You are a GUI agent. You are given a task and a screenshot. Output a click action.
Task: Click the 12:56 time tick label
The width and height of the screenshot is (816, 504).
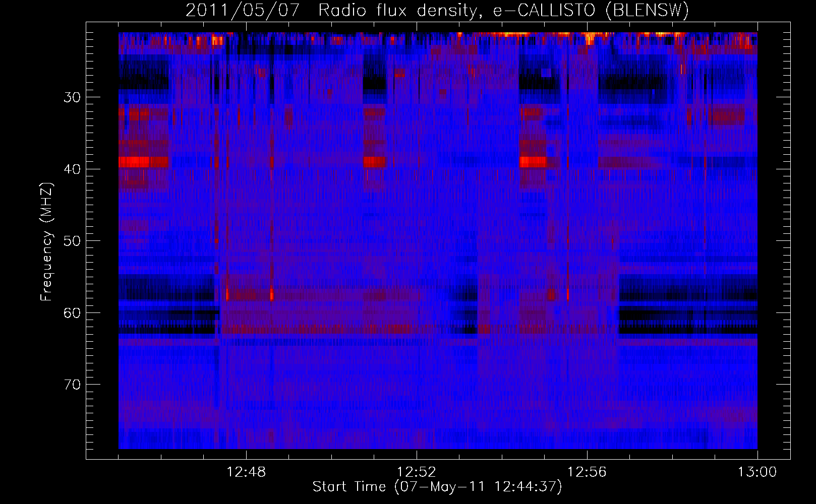click(x=587, y=472)
